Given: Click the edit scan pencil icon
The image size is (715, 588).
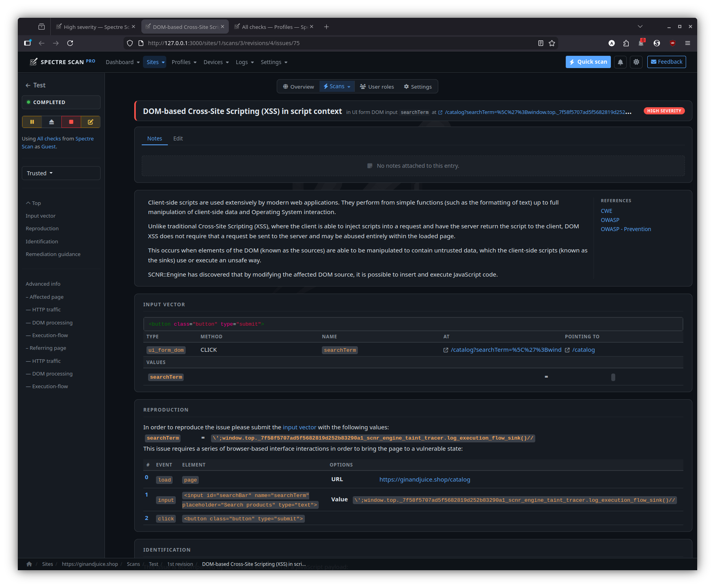Looking at the screenshot, I should point(90,122).
